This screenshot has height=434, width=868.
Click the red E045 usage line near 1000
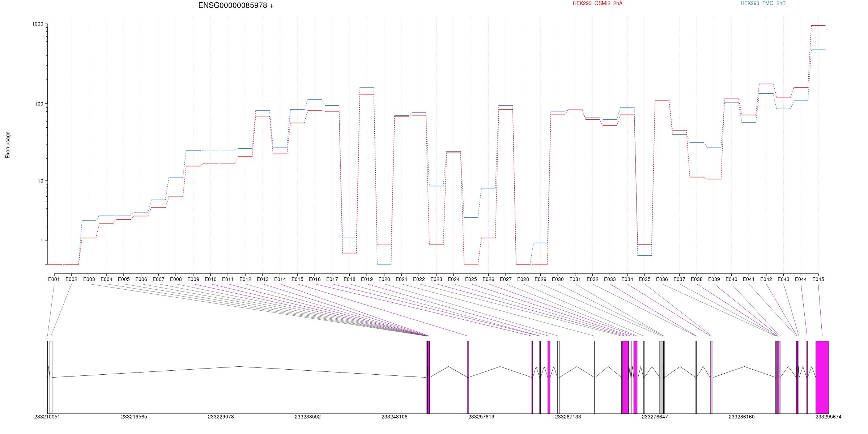(818, 26)
